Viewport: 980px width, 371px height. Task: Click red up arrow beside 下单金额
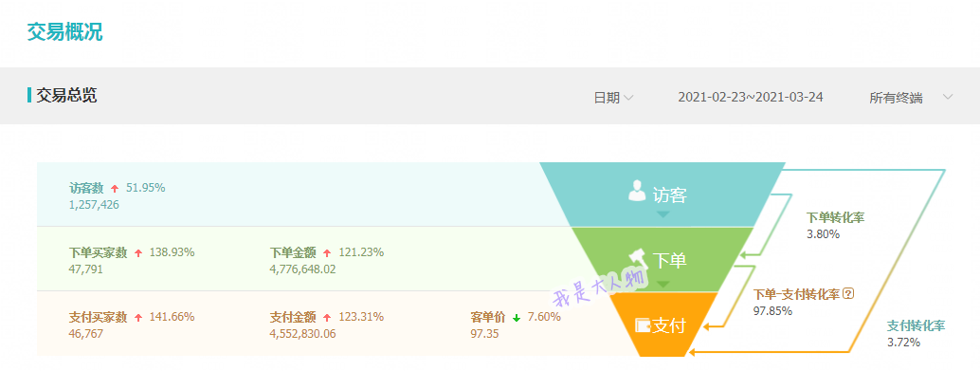click(327, 253)
